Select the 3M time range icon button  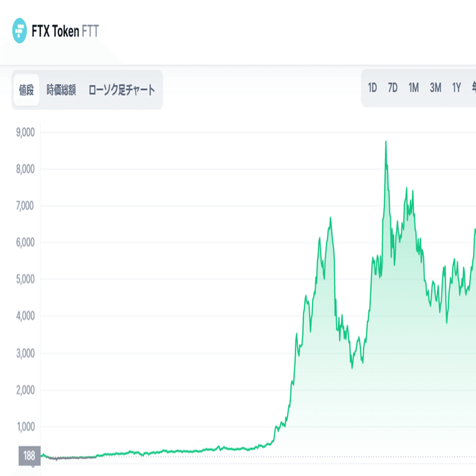pyautogui.click(x=434, y=87)
